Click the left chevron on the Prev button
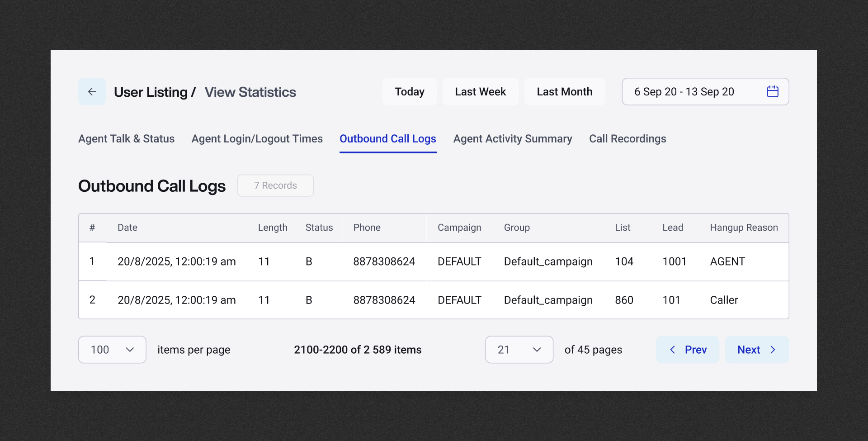The height and width of the screenshot is (441, 868). tap(672, 349)
